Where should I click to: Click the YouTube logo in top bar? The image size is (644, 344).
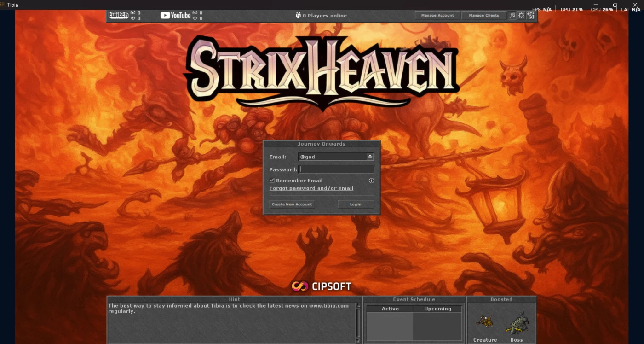(x=175, y=15)
